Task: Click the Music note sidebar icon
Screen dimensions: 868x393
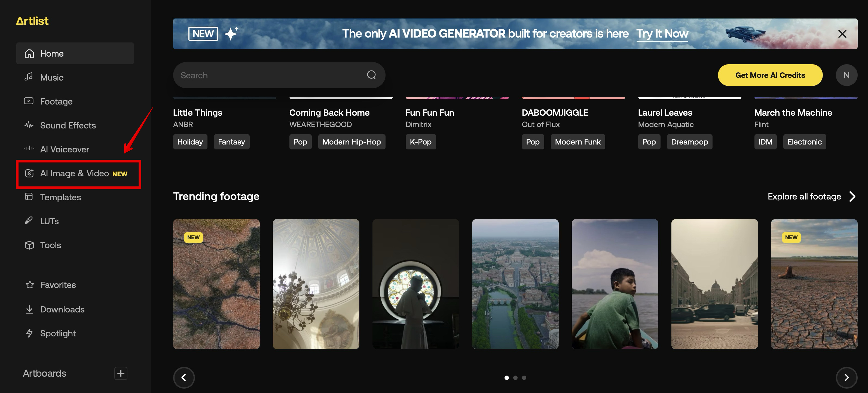Action: coord(29,77)
